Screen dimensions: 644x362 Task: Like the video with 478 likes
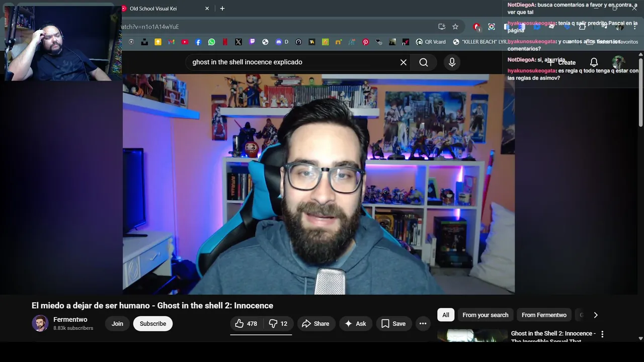(x=246, y=324)
